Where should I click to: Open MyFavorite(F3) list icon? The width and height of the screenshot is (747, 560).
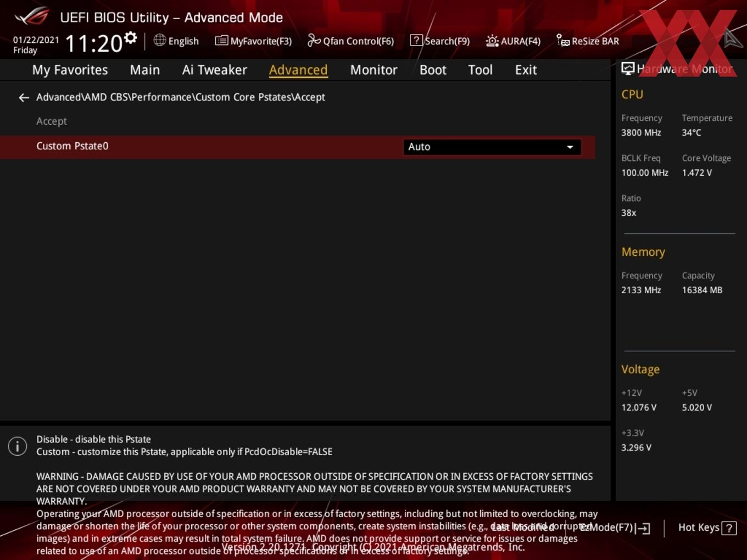(221, 41)
